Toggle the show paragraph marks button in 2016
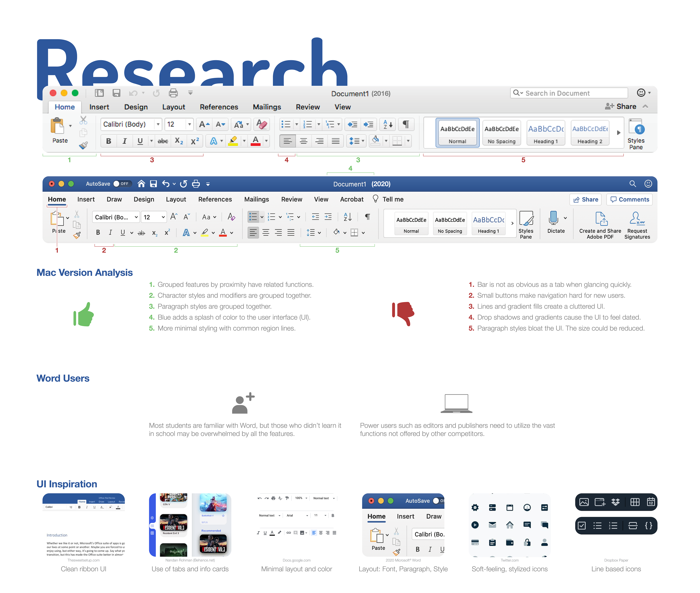700x593 pixels. click(406, 124)
